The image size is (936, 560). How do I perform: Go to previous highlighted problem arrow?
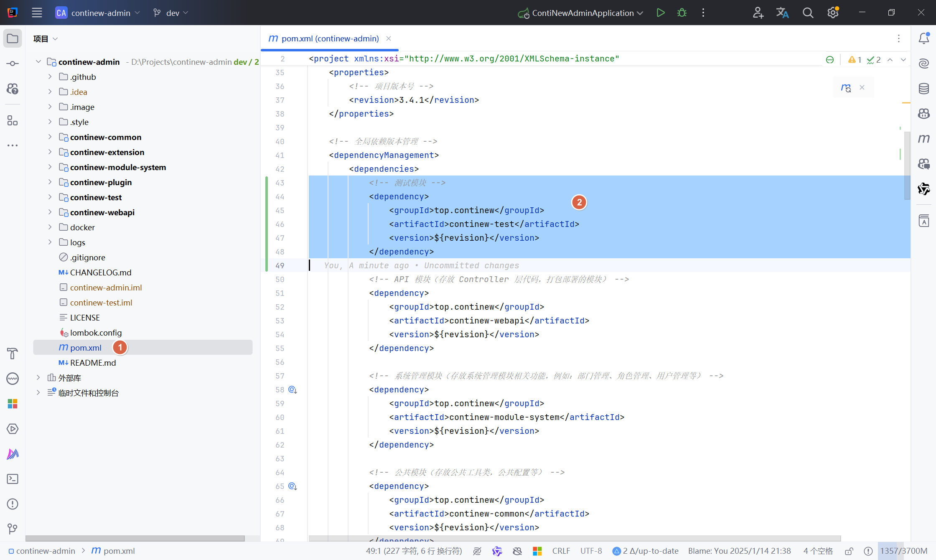point(890,60)
